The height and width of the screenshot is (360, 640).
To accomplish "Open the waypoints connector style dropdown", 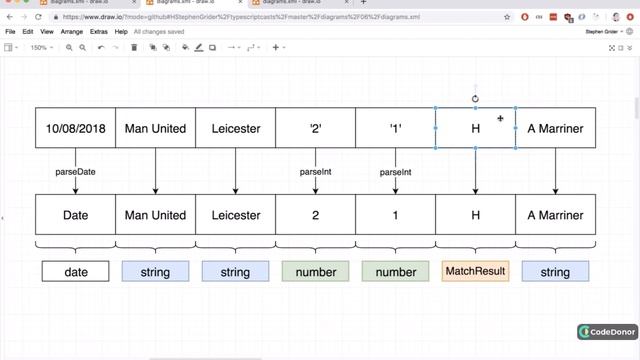I will (x=253, y=48).
